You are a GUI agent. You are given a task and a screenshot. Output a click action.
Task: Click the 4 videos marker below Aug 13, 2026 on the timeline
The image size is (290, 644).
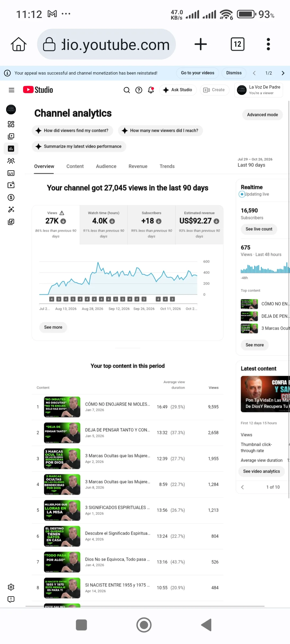click(x=66, y=299)
